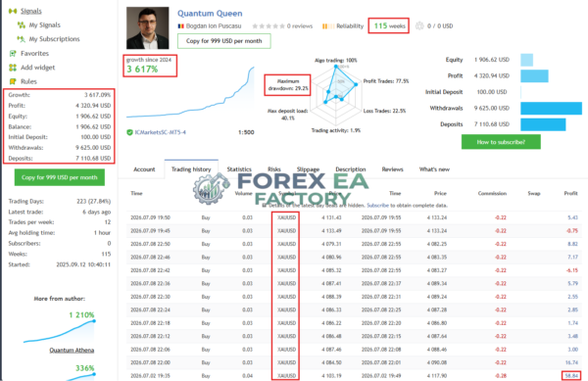Click the 2026.07.09 19:50 trade time cell

pyautogui.click(x=150, y=217)
